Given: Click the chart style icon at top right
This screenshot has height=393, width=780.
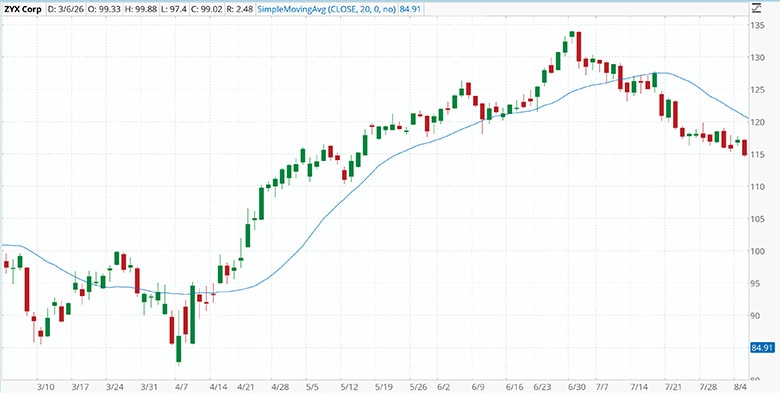Looking at the screenshot, I should [x=756, y=8].
